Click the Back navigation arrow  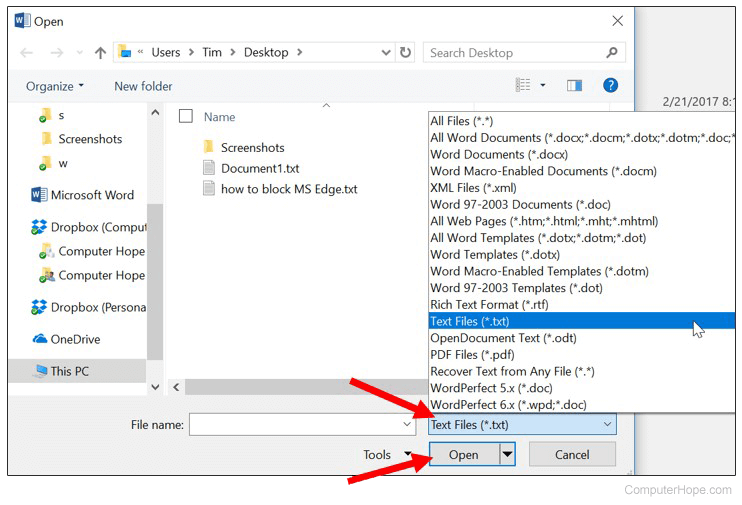26,53
